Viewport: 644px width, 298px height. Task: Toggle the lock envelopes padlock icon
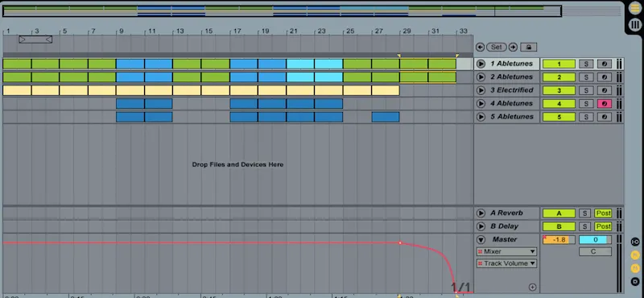(529, 48)
